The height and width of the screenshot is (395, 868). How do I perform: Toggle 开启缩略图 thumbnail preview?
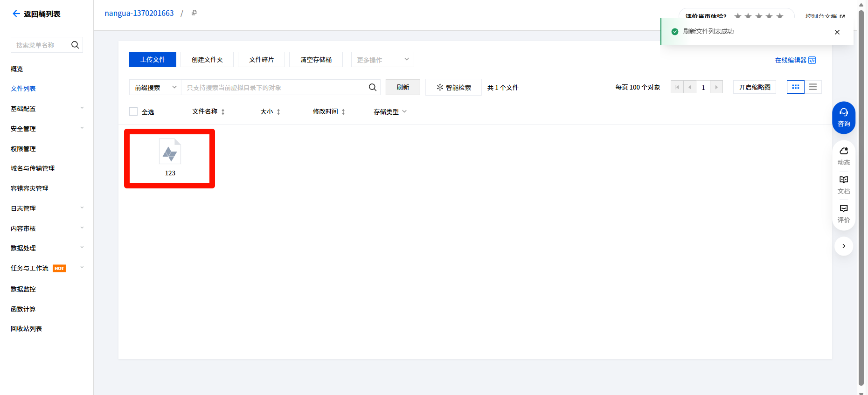[754, 87]
